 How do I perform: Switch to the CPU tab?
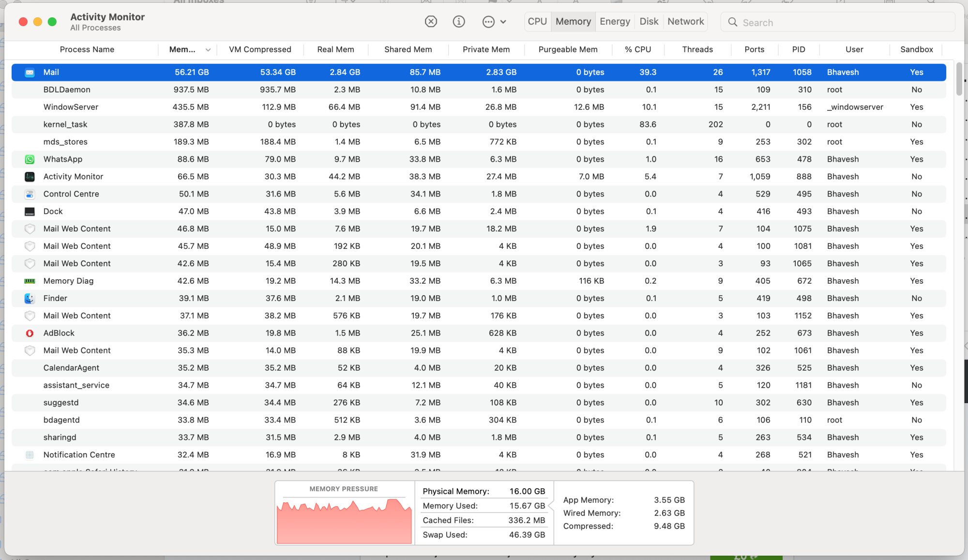(537, 22)
